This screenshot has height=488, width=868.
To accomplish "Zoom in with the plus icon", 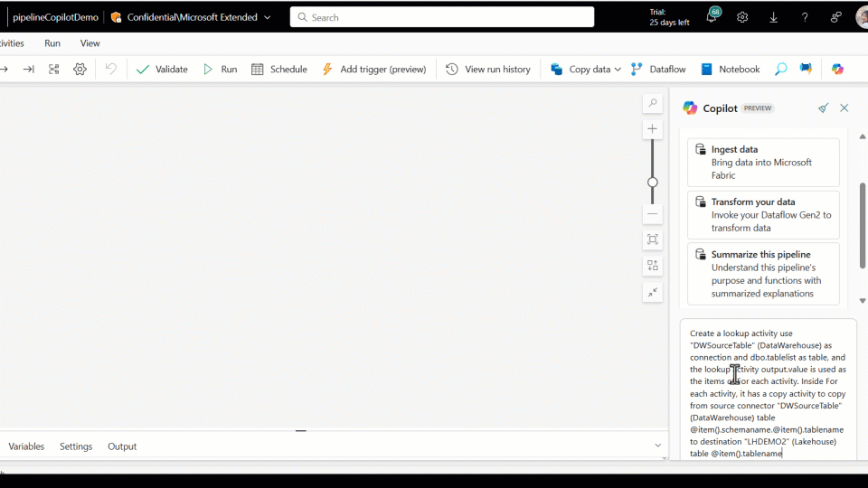I will (x=653, y=129).
